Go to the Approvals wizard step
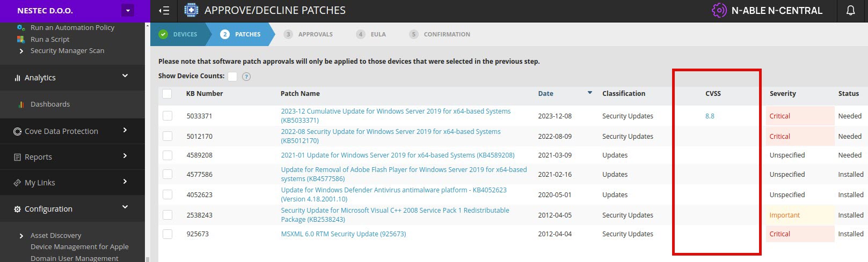868x262 pixels. 309,34
